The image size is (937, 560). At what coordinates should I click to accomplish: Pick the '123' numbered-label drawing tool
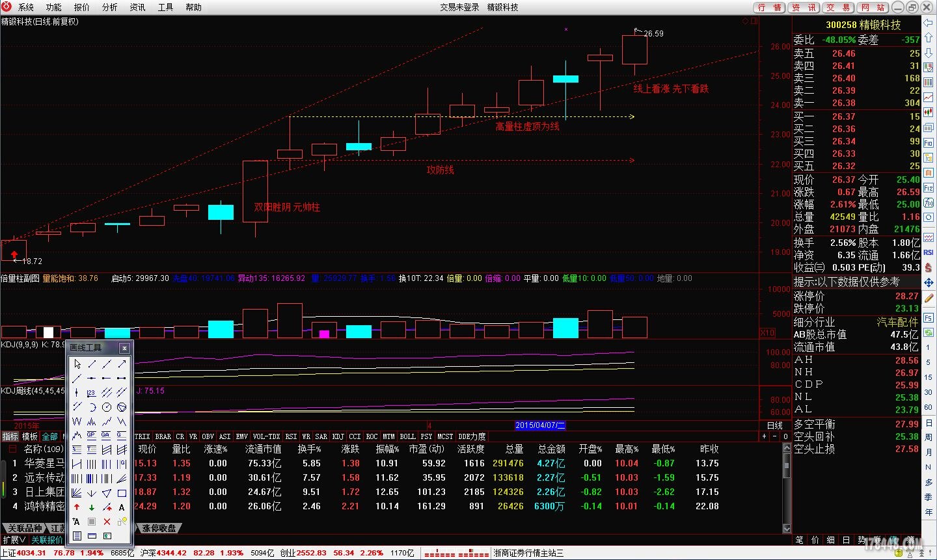[92, 393]
